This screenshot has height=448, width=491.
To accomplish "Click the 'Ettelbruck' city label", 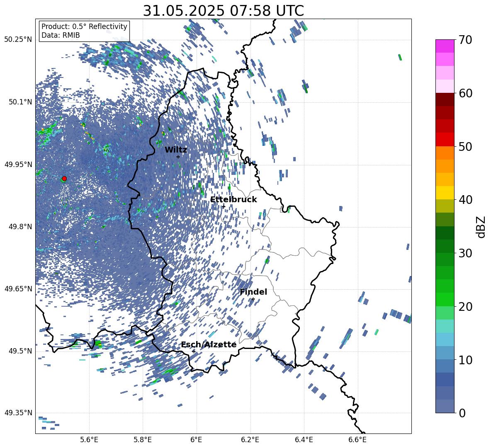I will [x=233, y=200].
